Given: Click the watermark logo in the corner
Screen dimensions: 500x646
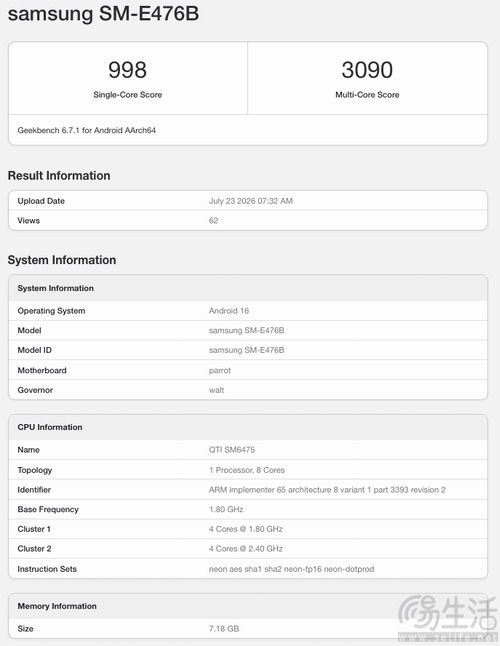Looking at the screenshot, I should pos(448,617).
